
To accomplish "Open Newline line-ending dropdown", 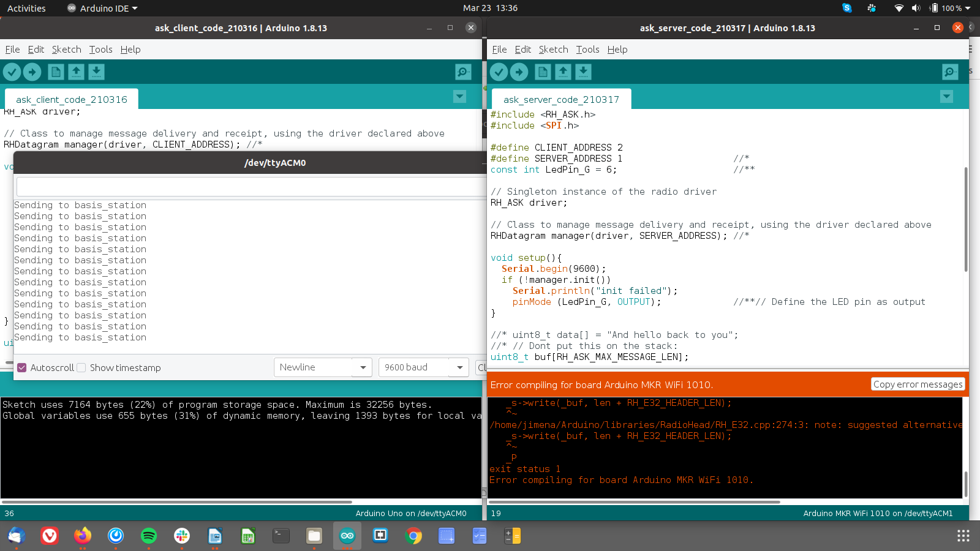I will click(323, 367).
